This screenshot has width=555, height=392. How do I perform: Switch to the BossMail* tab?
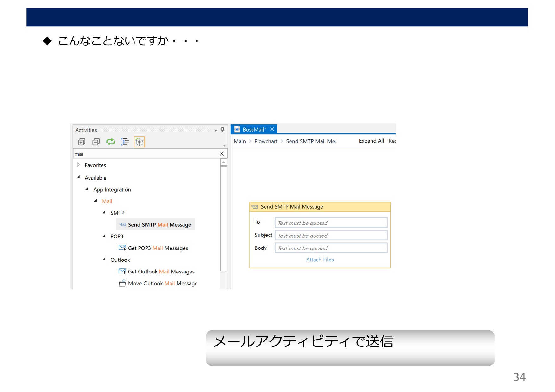pyautogui.click(x=254, y=129)
